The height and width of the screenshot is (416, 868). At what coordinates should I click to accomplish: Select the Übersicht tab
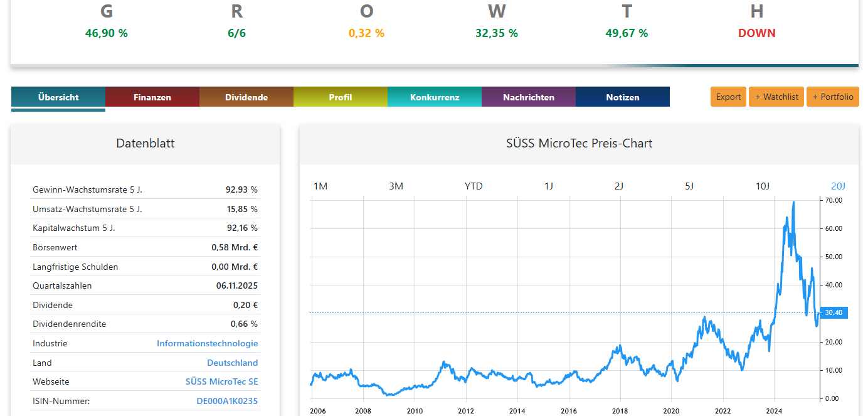click(x=58, y=97)
